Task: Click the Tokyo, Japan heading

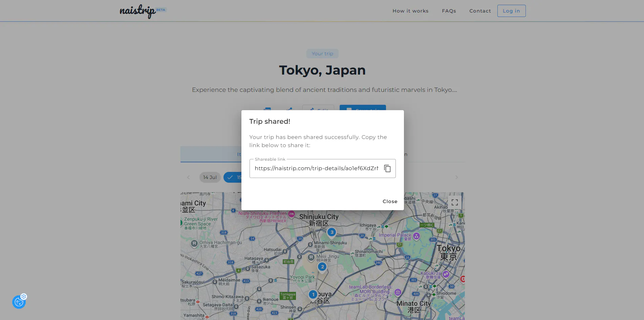Action: 322,70
